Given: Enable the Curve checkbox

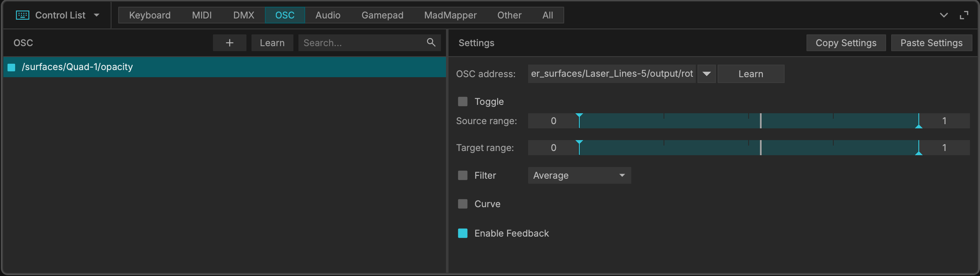Looking at the screenshot, I should pos(463,204).
